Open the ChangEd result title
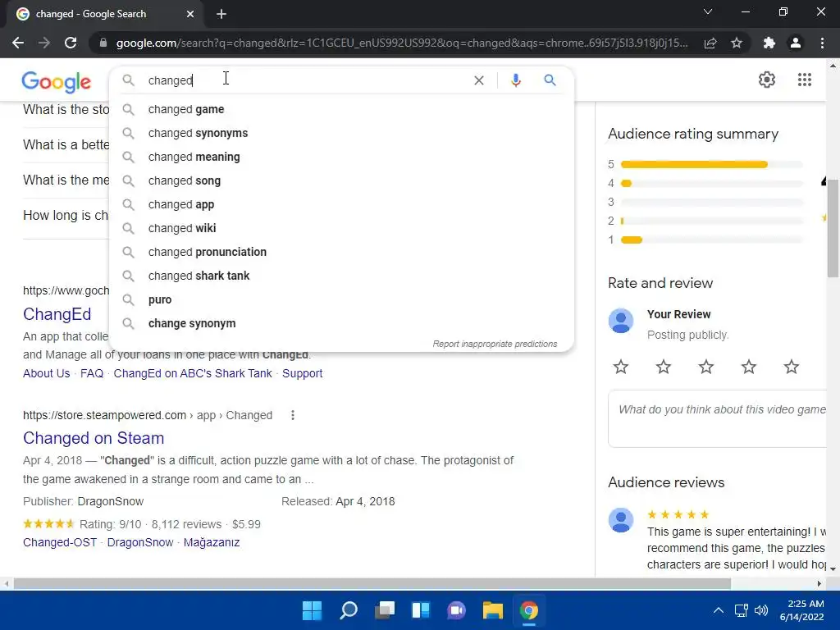Viewport: 840px width, 630px height. tap(57, 314)
